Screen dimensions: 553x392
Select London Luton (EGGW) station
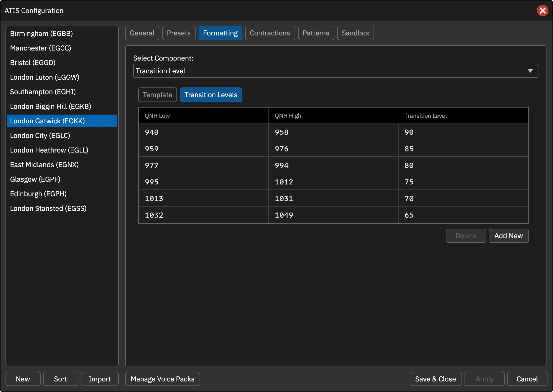pyautogui.click(x=62, y=77)
